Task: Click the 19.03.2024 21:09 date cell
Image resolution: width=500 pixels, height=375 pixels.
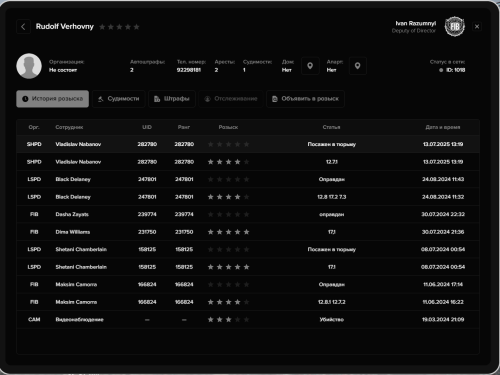Action: coord(443,320)
